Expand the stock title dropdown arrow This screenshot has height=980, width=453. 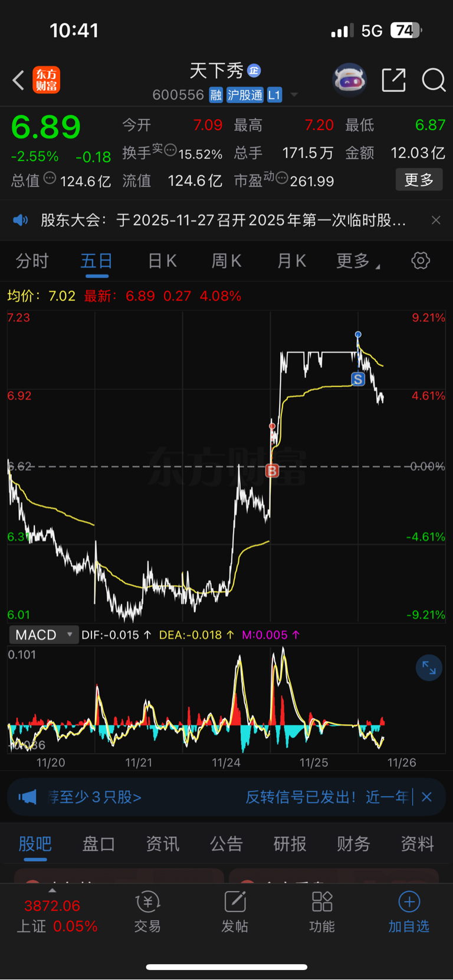[x=294, y=95]
